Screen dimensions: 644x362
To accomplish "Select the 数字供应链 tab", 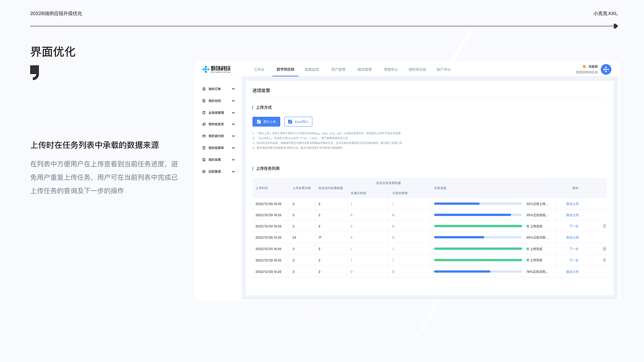I will [x=285, y=69].
